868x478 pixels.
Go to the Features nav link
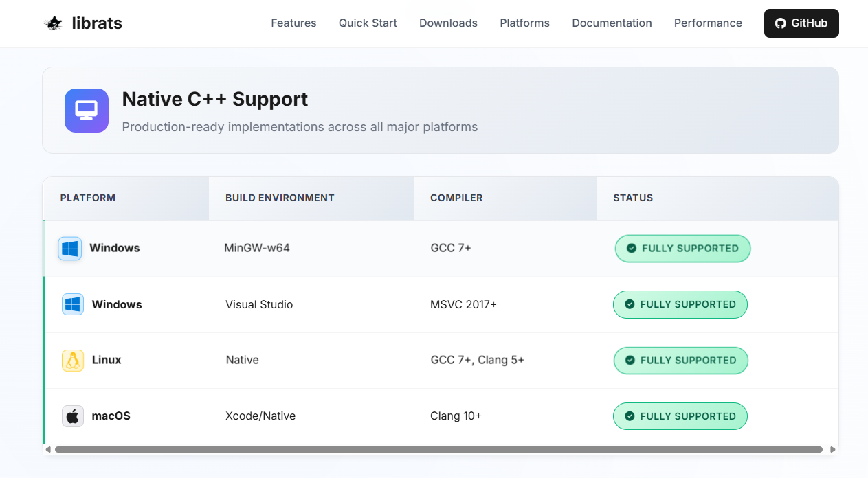293,23
